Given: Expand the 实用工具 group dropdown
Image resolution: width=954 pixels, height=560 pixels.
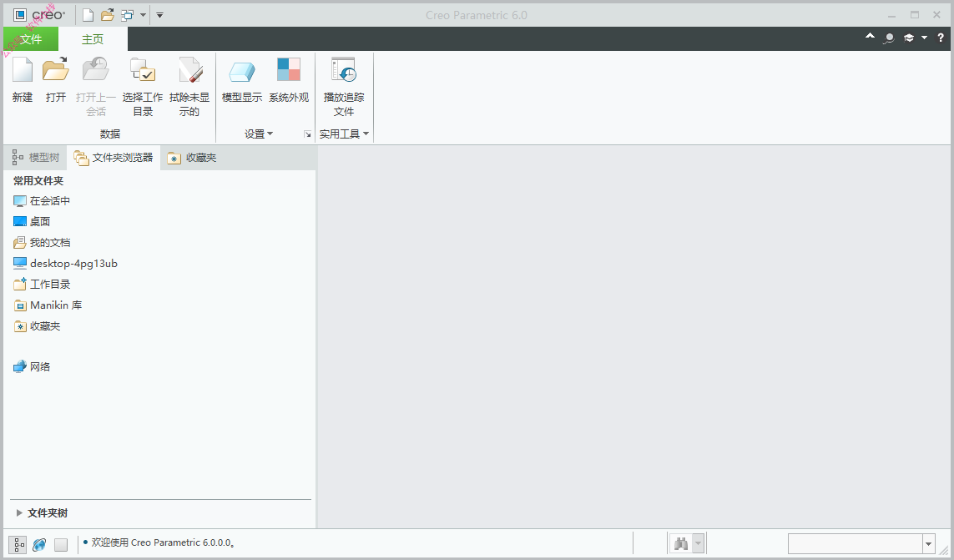Looking at the screenshot, I should pos(344,134).
